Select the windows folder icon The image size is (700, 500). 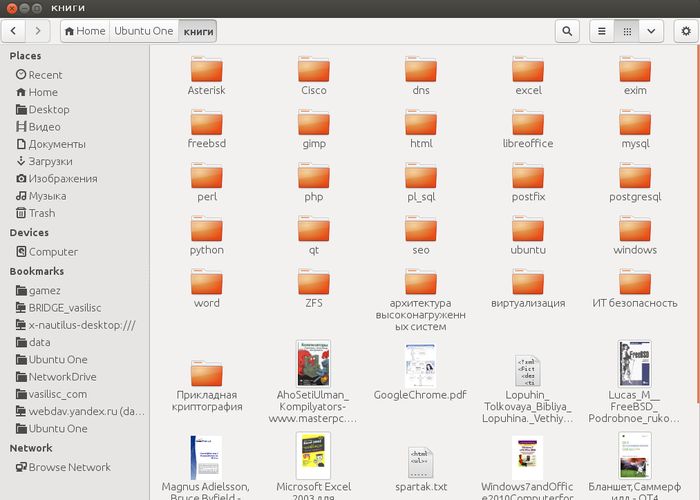[635, 229]
